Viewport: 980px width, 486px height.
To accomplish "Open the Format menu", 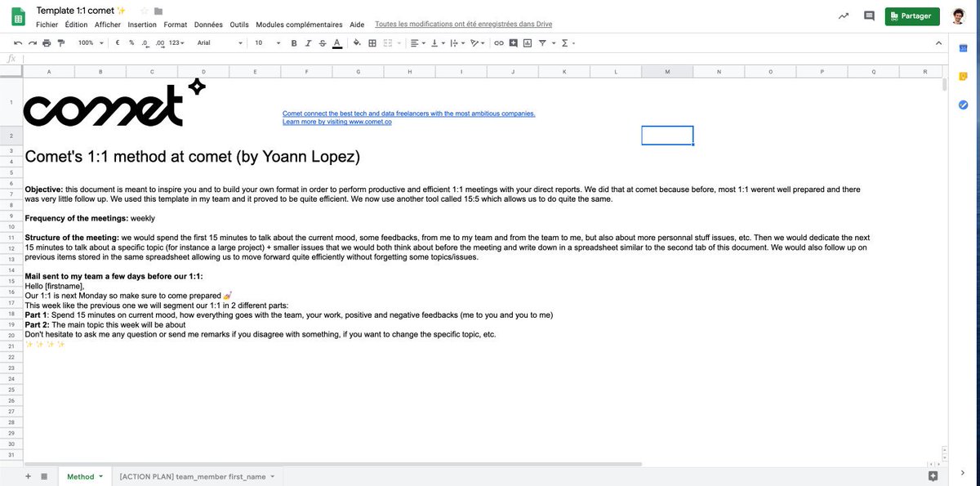I will (x=176, y=25).
